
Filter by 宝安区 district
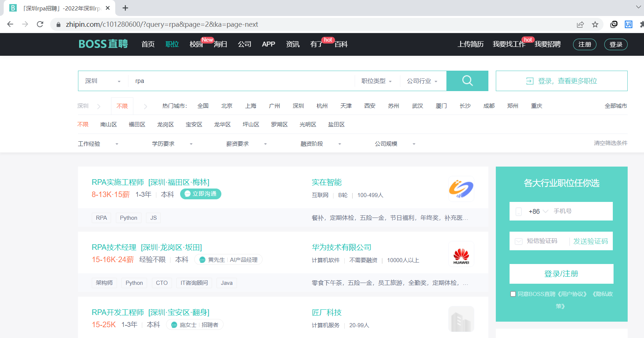[x=194, y=125]
